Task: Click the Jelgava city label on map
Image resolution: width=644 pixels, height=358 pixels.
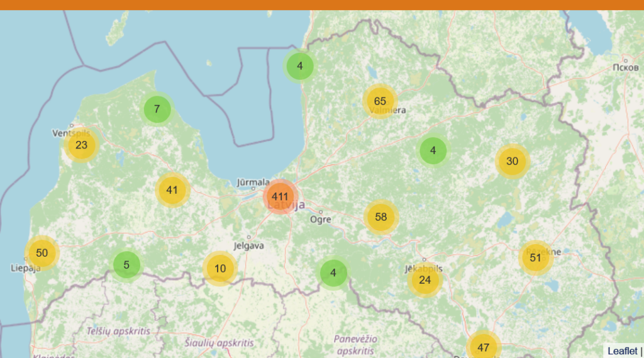Action: (x=248, y=246)
